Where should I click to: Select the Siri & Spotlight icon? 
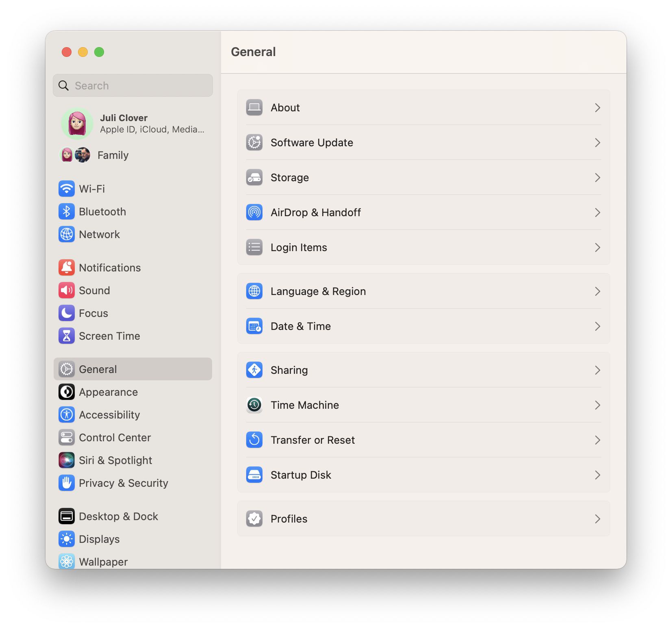point(66,460)
